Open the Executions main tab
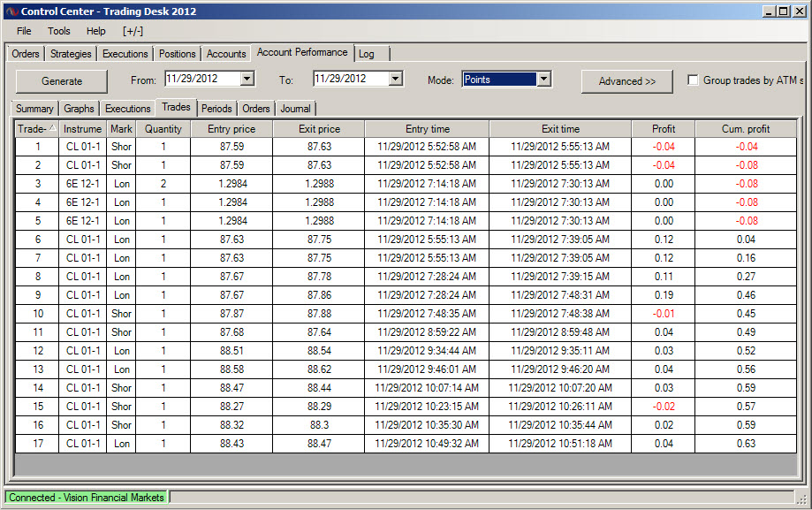812x510 pixels. [125, 54]
